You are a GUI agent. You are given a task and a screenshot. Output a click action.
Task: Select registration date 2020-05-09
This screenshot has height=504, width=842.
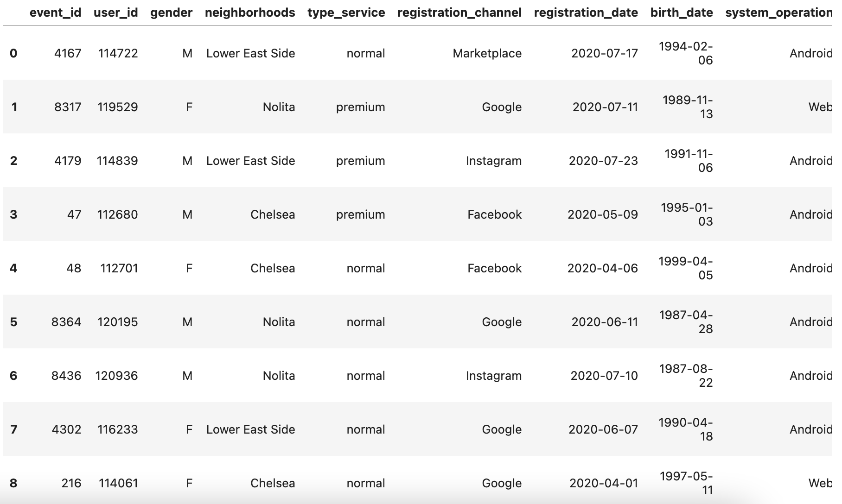tap(603, 214)
